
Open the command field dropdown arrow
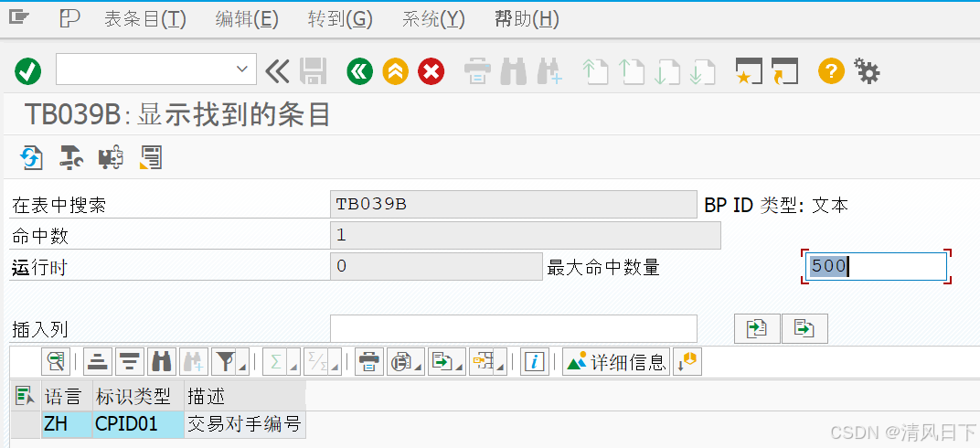tap(242, 69)
